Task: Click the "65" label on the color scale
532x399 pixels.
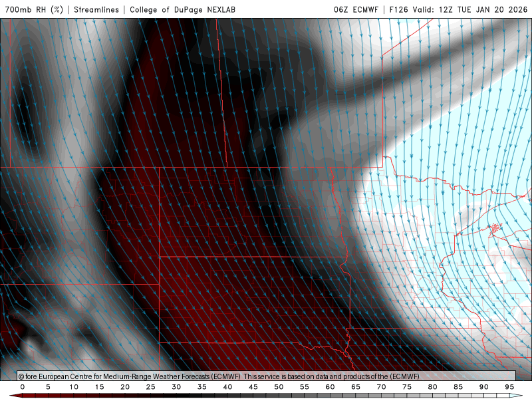Action: pos(356,387)
